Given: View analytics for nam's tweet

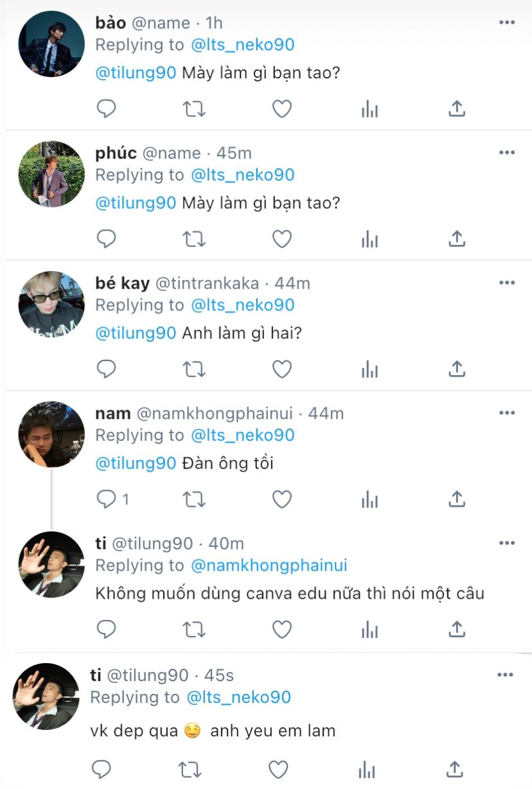Looking at the screenshot, I should 369,499.
